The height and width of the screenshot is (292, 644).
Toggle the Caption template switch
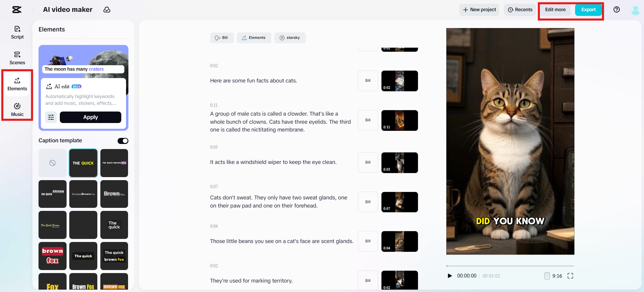coord(123,141)
